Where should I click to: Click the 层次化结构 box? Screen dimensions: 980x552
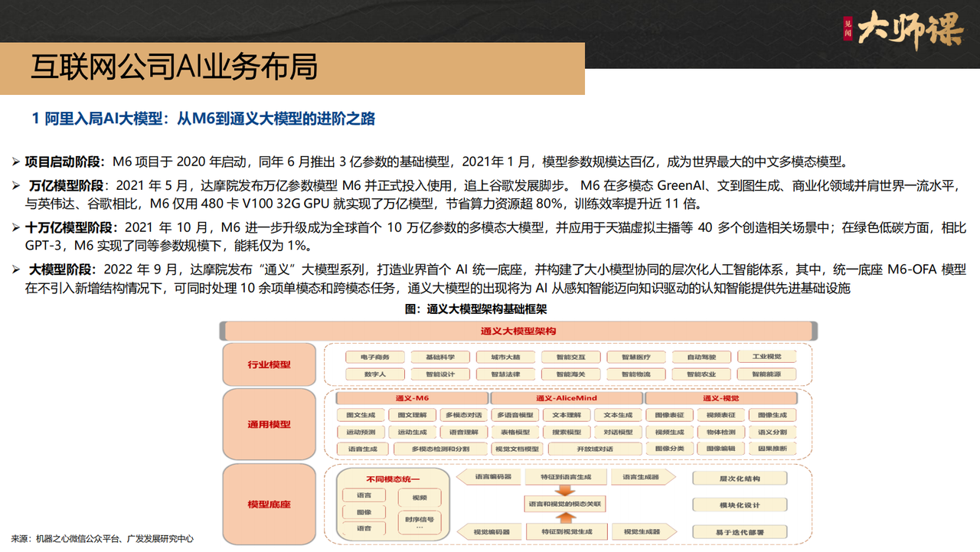pyautogui.click(x=740, y=478)
